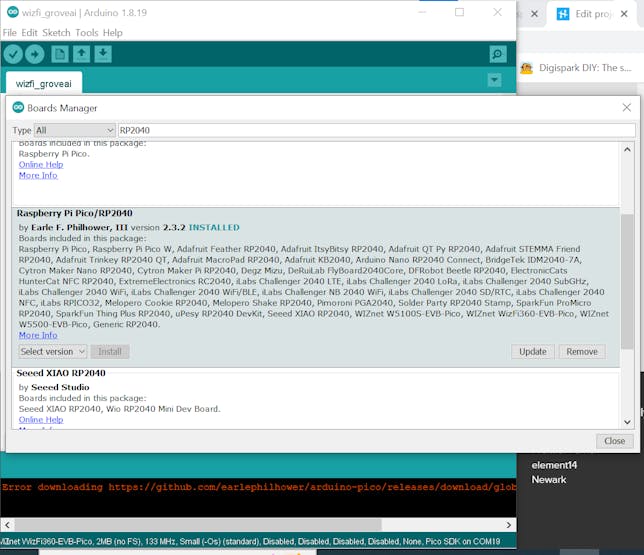Image resolution: width=644 pixels, height=555 pixels.
Task: Click Newark text in browser page
Action: coord(549,479)
